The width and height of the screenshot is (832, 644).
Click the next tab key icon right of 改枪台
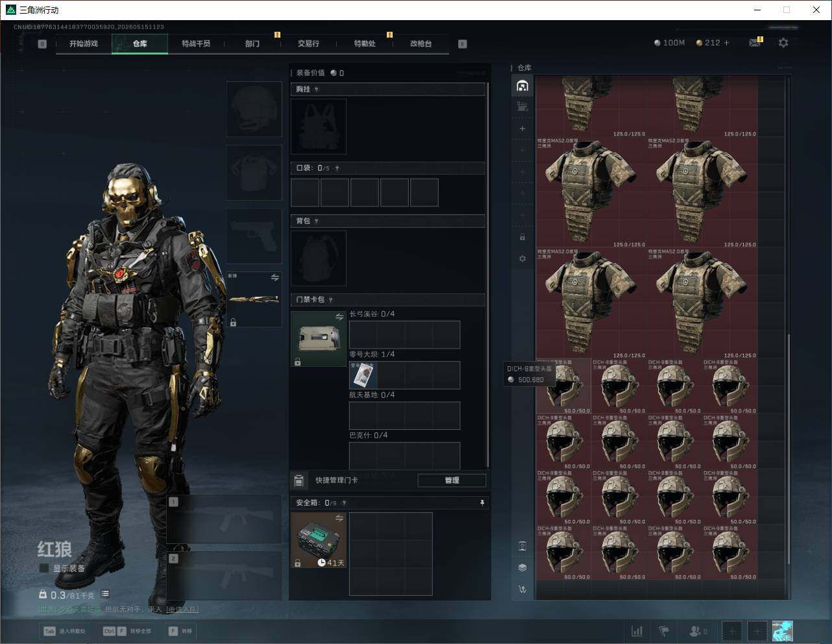click(x=463, y=44)
